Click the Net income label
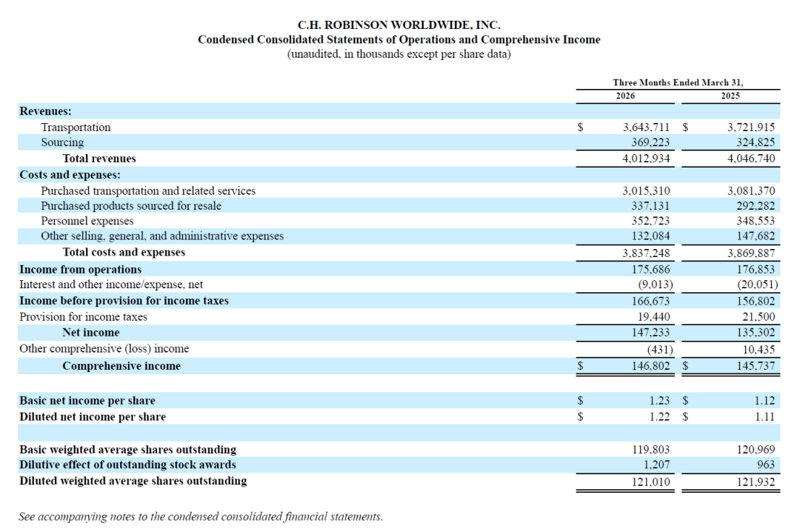Image resolution: width=800 pixels, height=532 pixels. click(x=91, y=333)
